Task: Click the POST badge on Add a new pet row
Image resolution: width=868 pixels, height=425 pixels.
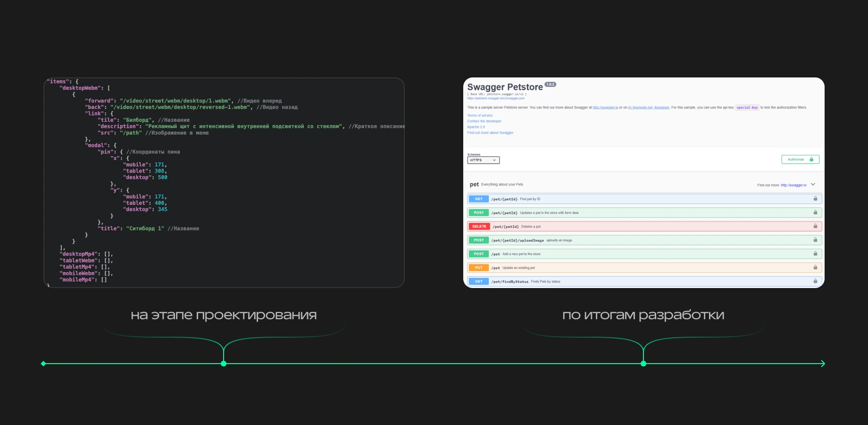Action: click(479, 254)
